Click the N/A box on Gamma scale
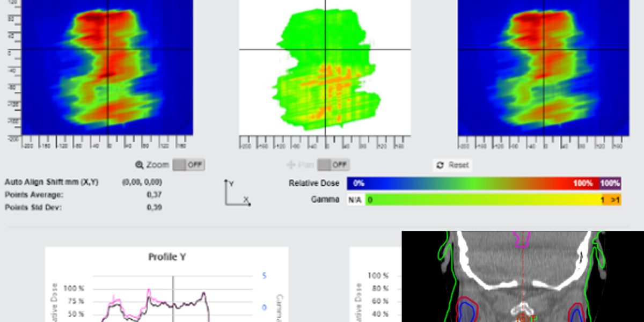Viewport: 644px width, 322px height. tap(355, 200)
